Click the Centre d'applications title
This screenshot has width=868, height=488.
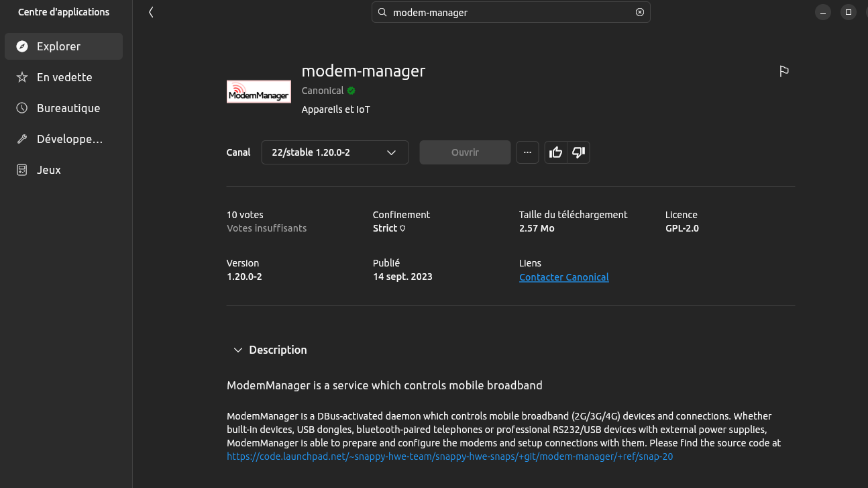64,12
